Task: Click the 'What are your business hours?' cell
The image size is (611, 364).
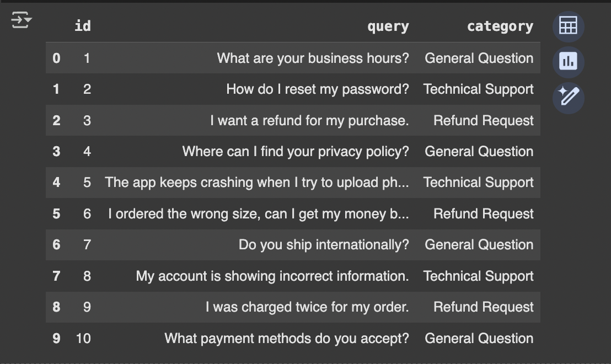Action: 313,58
